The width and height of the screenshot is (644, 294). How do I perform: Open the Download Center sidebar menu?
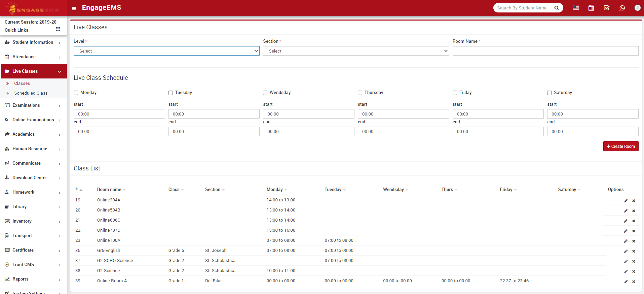(34, 178)
